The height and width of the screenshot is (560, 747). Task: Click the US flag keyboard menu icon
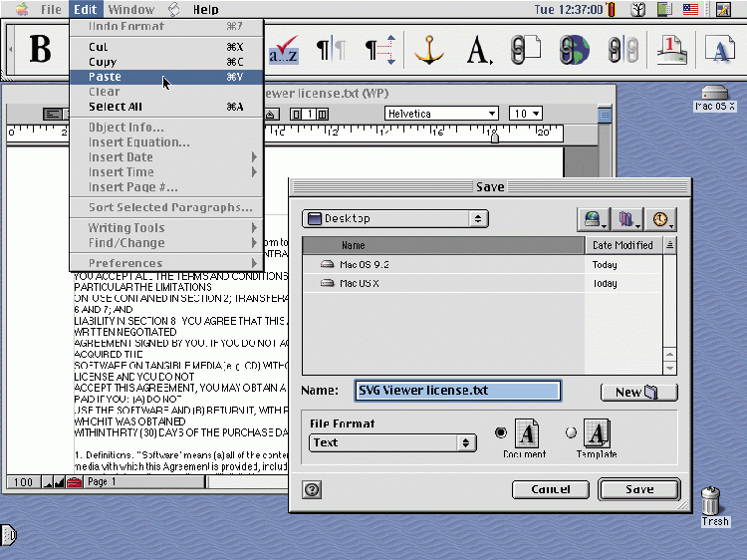coord(690,10)
